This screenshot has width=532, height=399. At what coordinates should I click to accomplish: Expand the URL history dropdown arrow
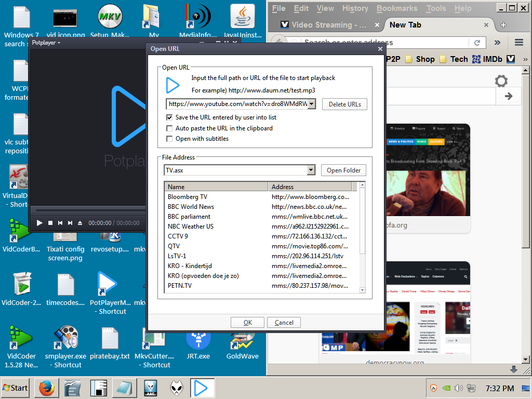click(312, 104)
